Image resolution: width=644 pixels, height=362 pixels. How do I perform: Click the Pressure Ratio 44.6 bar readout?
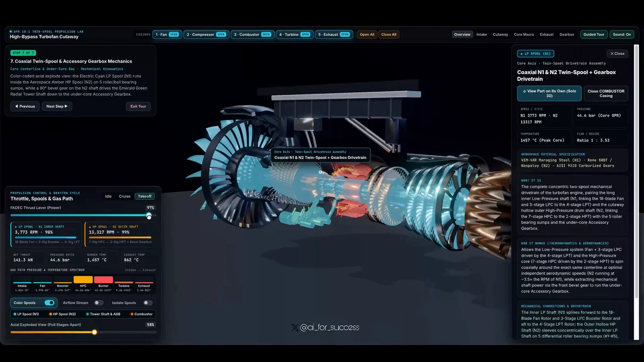(x=64, y=258)
